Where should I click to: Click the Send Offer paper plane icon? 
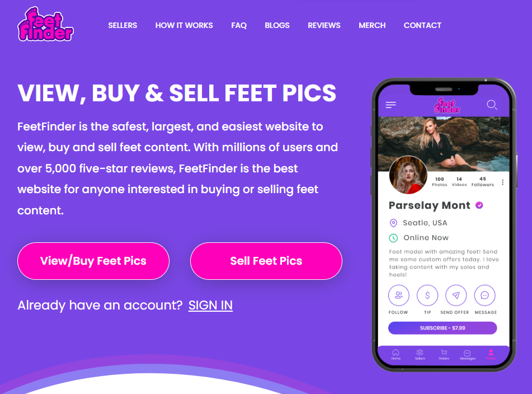[x=456, y=295]
